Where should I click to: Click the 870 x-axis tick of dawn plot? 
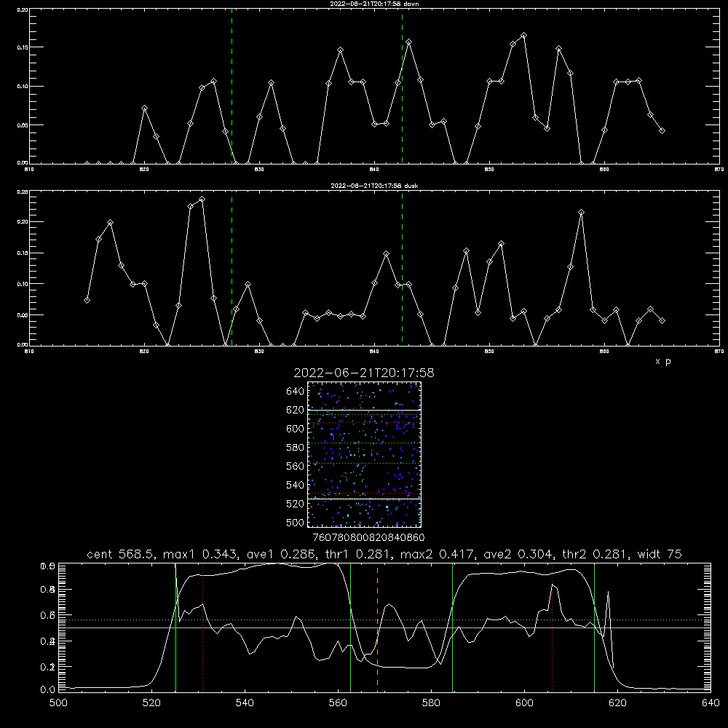(719, 170)
